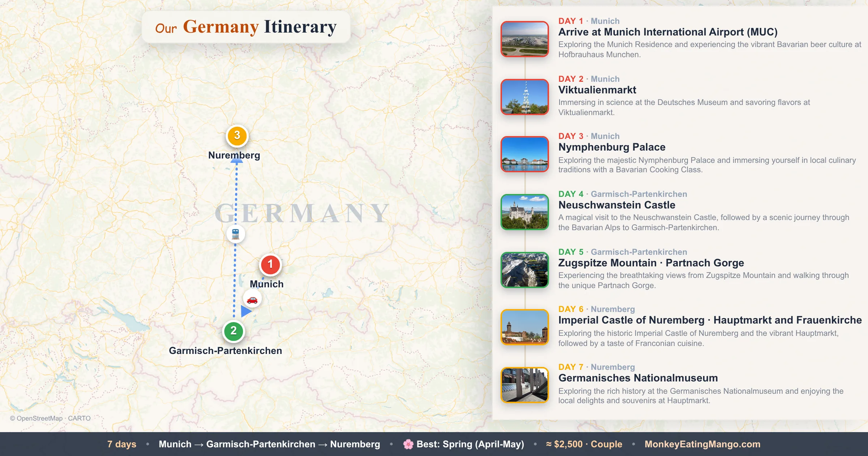The image size is (868, 456).
Task: Click the 'DAY 7 · Nuremberg' heading
Action: coord(597,367)
